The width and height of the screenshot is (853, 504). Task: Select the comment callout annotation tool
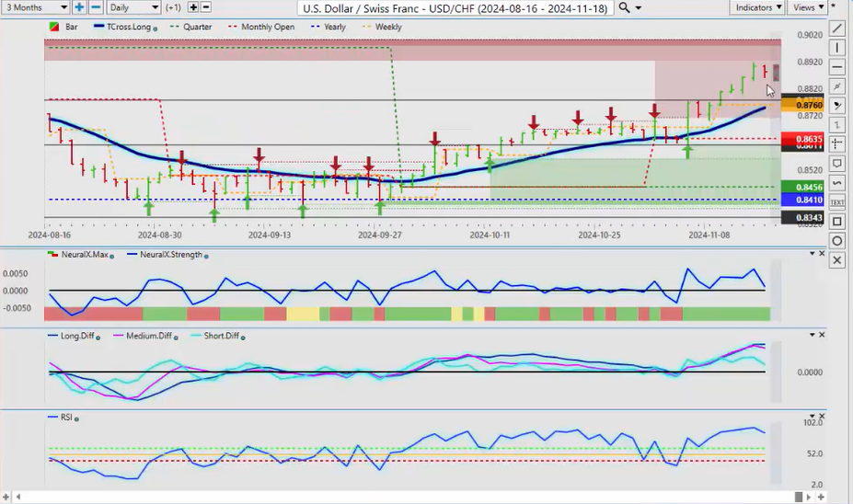(x=836, y=164)
